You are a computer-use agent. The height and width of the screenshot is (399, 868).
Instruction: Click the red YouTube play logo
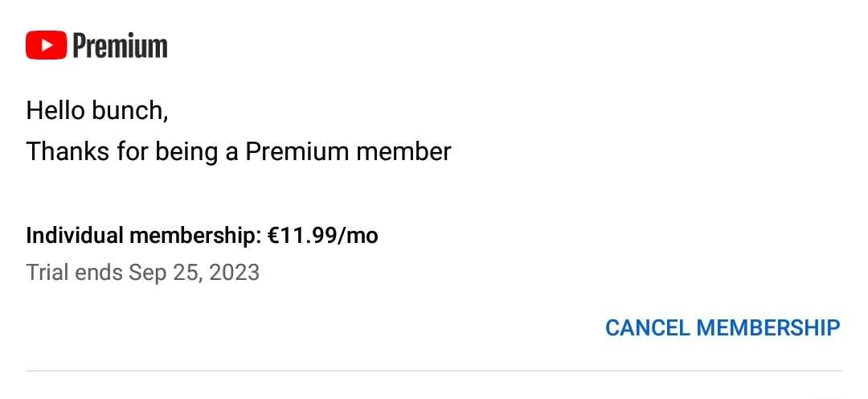(47, 45)
